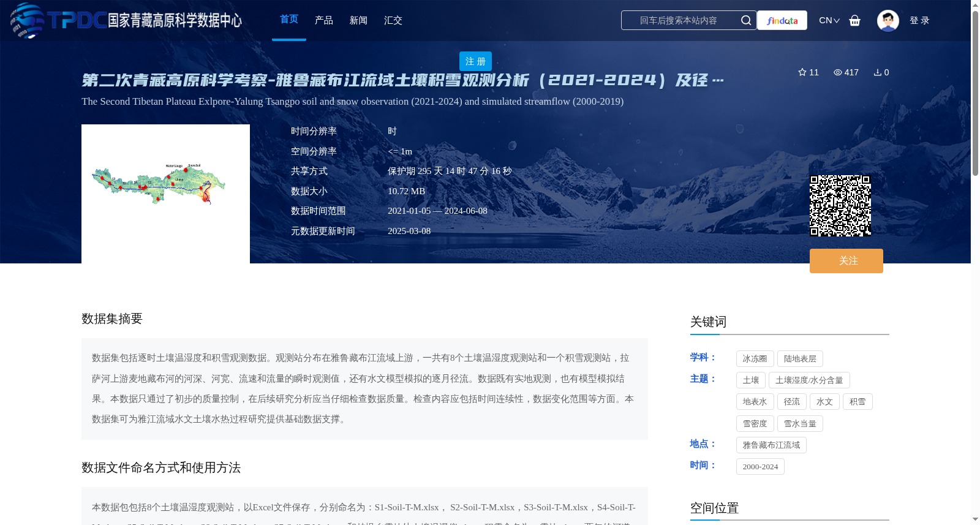The width and height of the screenshot is (980, 525).
Task: Click the 2025-03-08 metadata update date
Action: click(409, 231)
